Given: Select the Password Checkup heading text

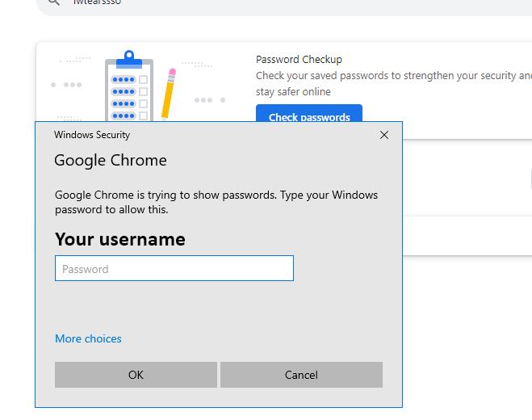Looking at the screenshot, I should (x=299, y=60).
